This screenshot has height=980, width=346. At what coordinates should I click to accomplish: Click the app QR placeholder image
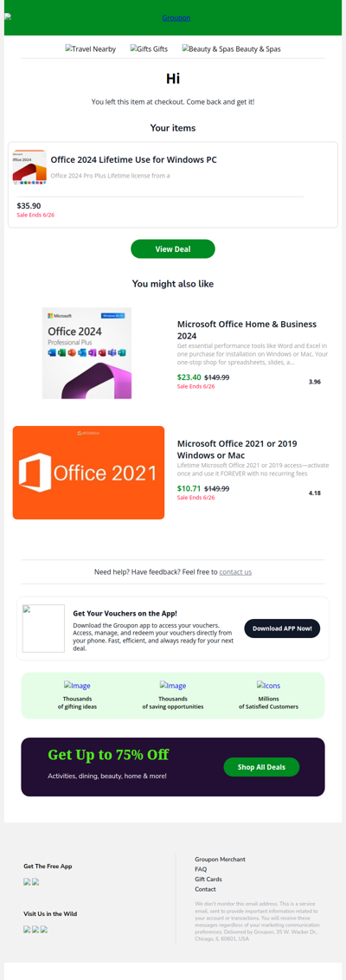coord(43,629)
